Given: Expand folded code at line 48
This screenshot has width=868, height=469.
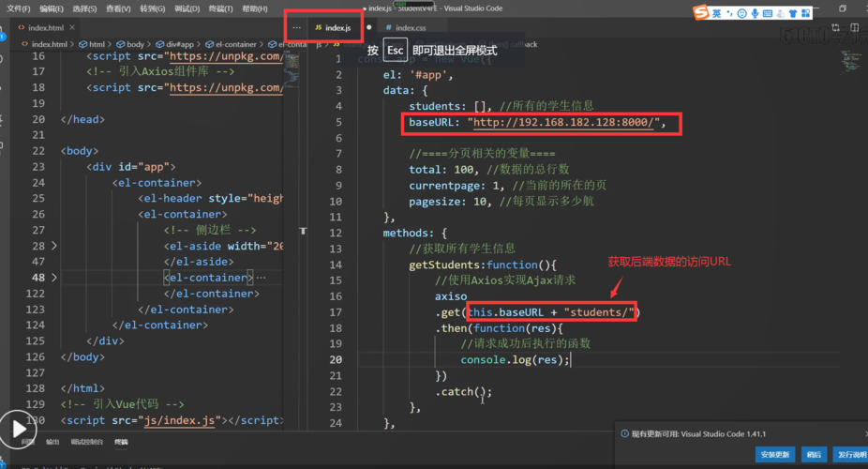Looking at the screenshot, I should [54, 277].
